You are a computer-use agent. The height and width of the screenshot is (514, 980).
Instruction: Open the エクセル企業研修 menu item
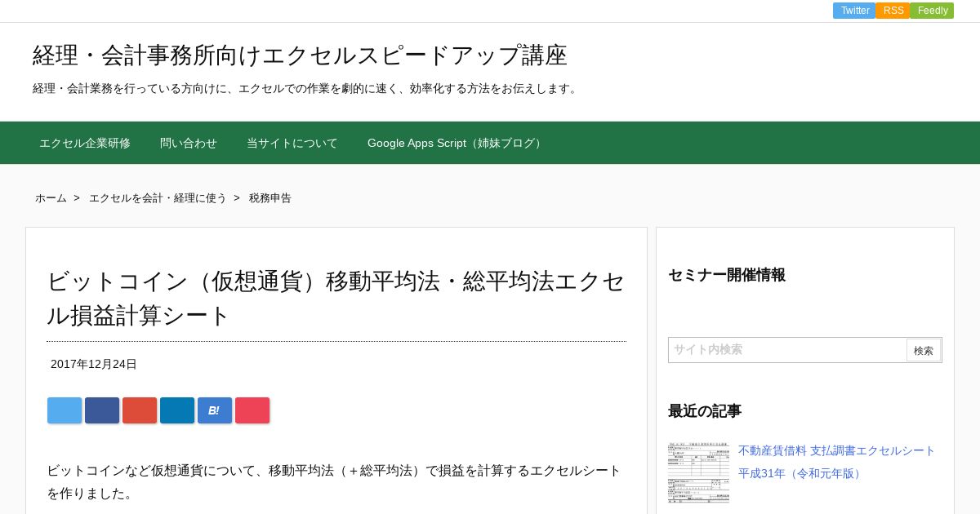[85, 143]
